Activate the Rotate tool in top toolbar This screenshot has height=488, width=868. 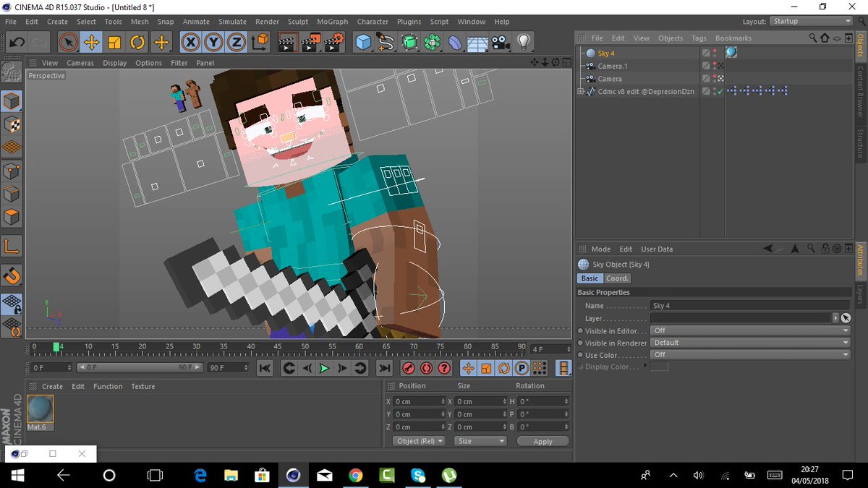137,42
